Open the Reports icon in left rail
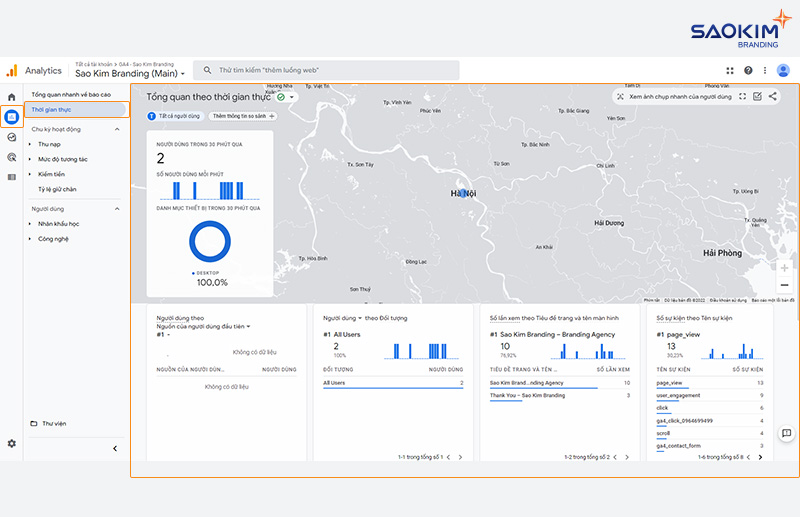Viewport: 800px width, 517px height. pyautogui.click(x=11, y=117)
